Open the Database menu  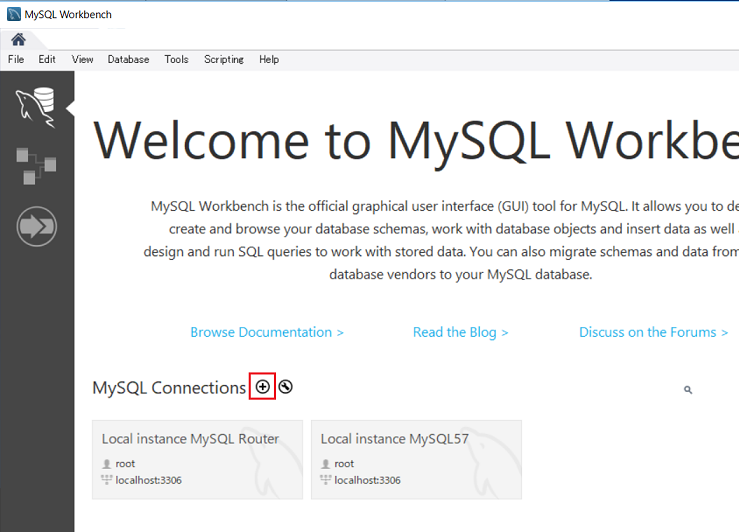click(x=128, y=59)
